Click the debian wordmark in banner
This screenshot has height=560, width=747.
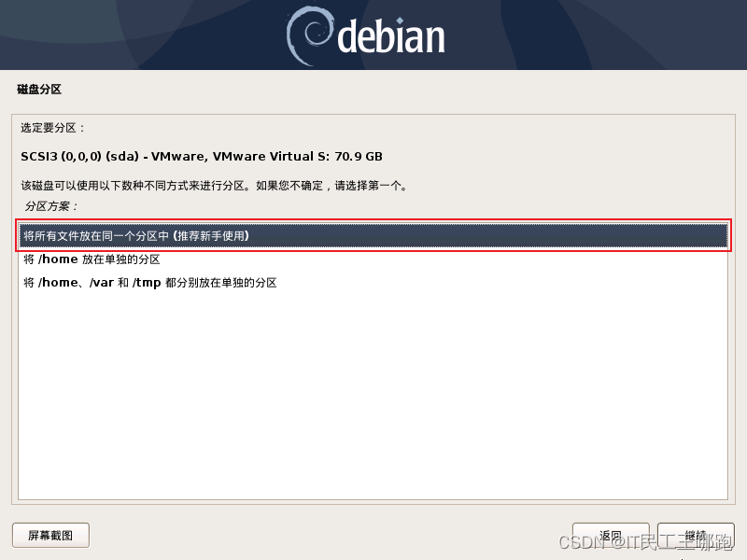pyautogui.click(x=390, y=36)
